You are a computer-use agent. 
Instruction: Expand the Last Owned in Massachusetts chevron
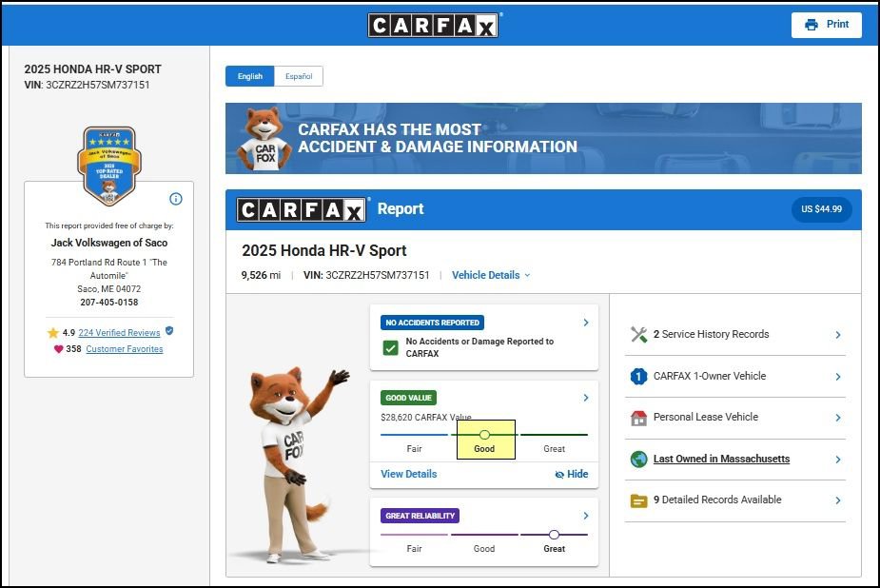(838, 460)
